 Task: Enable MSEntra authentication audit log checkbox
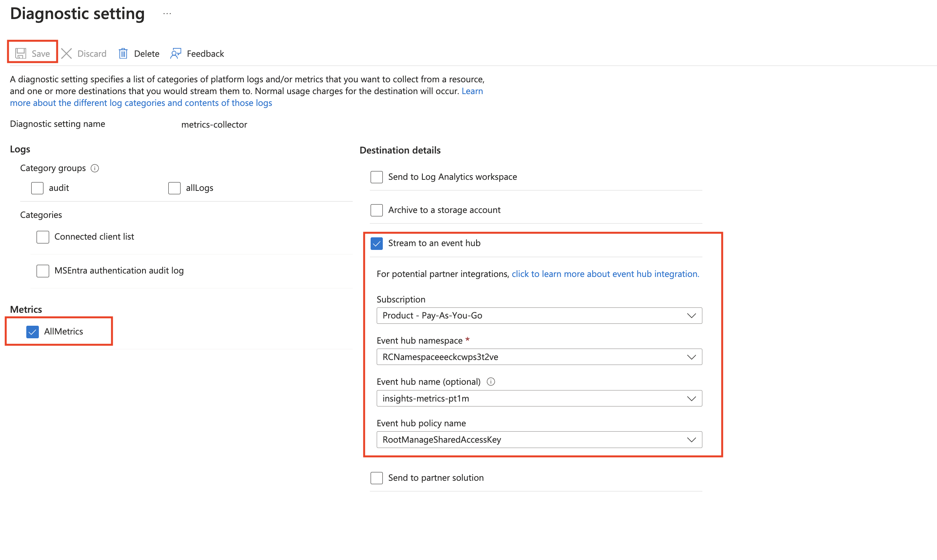point(43,270)
